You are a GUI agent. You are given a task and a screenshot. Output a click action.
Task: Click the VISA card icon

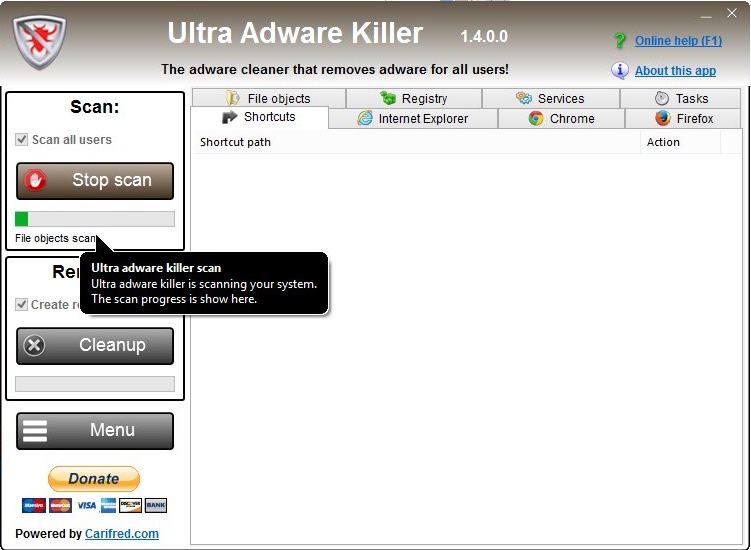coord(87,505)
